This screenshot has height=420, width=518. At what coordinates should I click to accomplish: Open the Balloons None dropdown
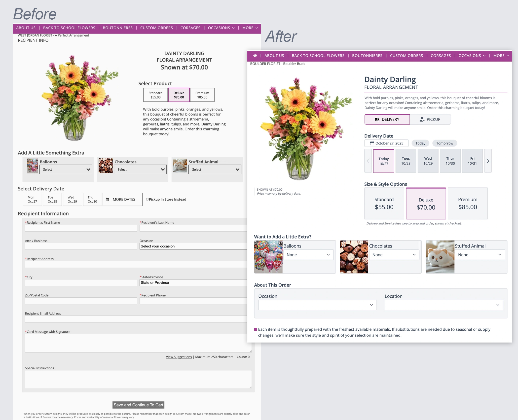tap(308, 255)
